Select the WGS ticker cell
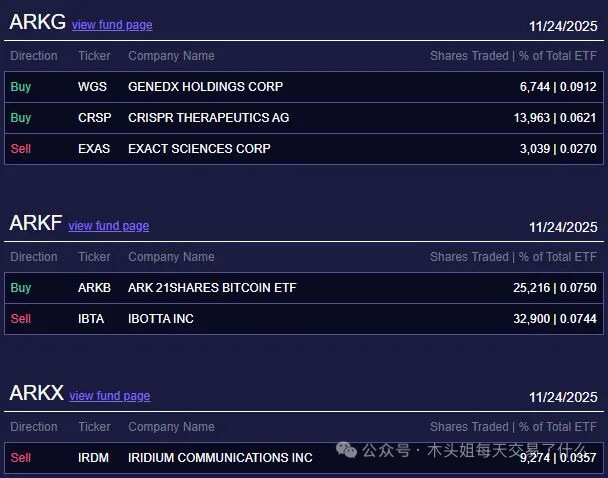The height and width of the screenshot is (478, 608). pos(92,87)
